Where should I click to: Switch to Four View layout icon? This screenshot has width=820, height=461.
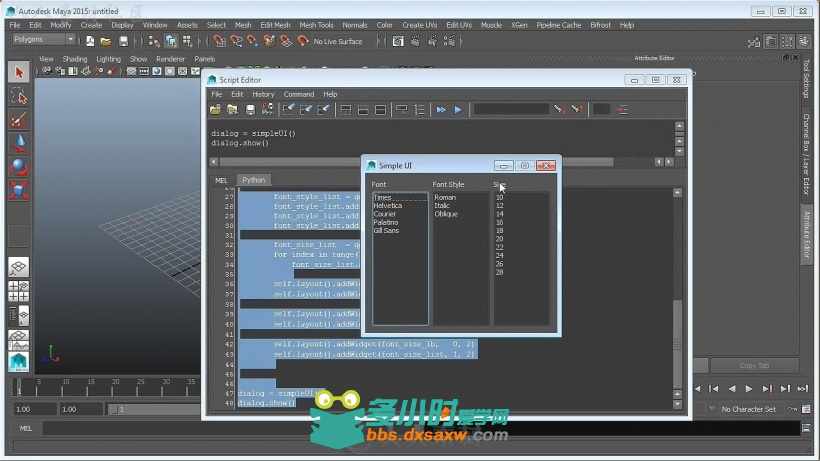(19, 291)
